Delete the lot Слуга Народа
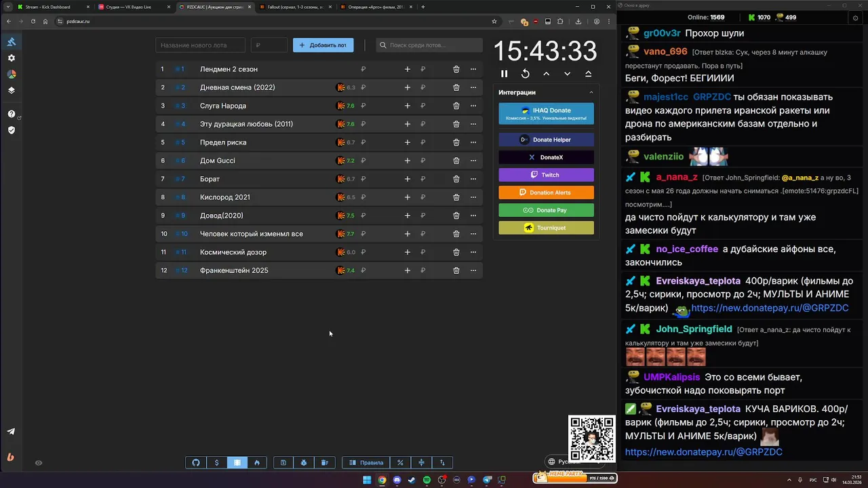 tap(456, 106)
